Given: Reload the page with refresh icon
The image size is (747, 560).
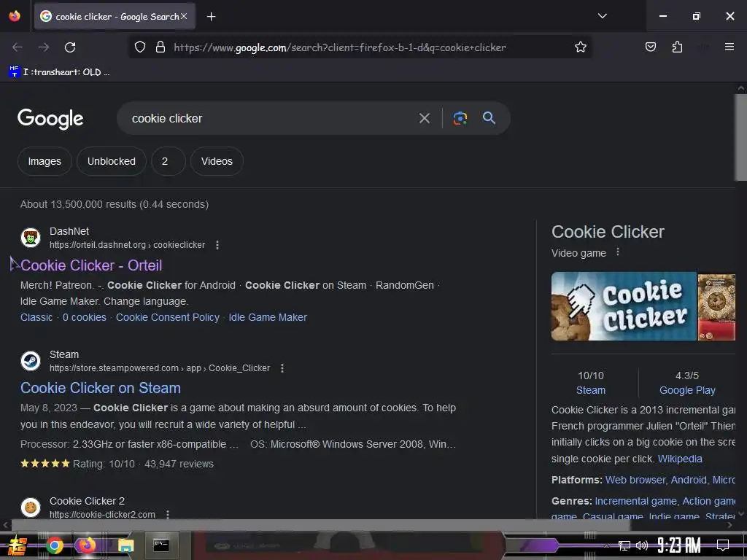Looking at the screenshot, I should [x=70, y=47].
